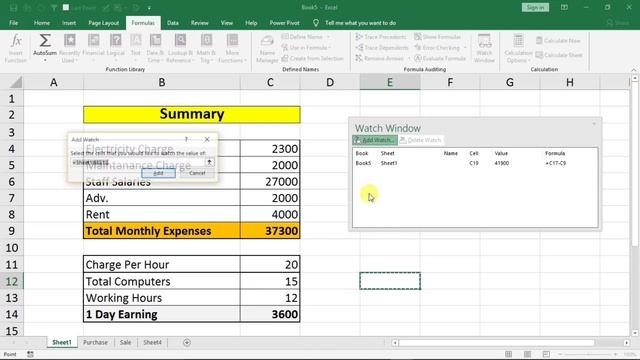
Task: Select the Book5 C19 watch row
Action: [475, 163]
